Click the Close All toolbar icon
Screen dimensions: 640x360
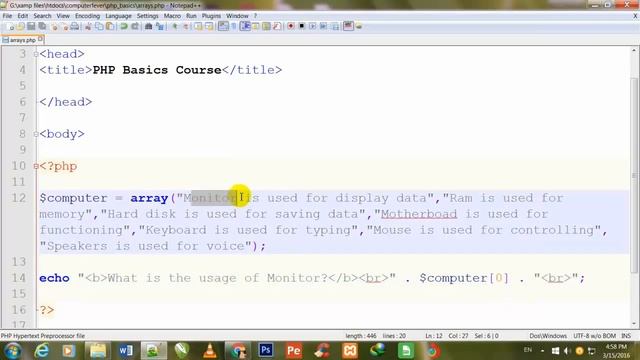pos(65,27)
